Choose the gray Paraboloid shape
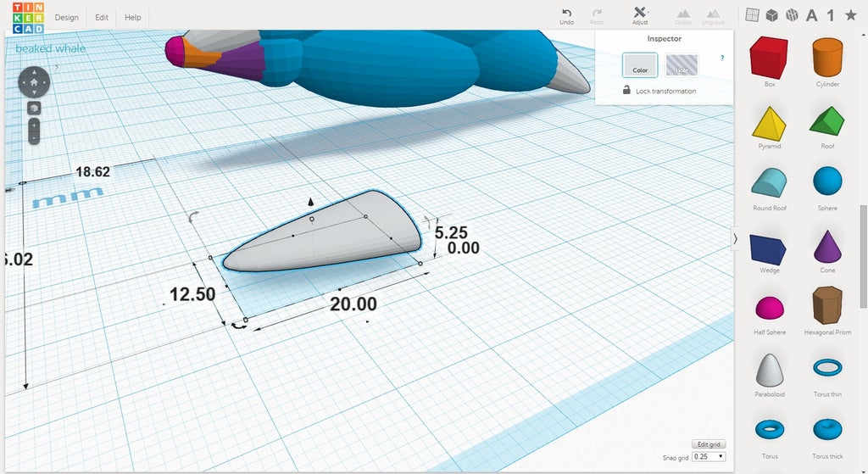 [770, 371]
